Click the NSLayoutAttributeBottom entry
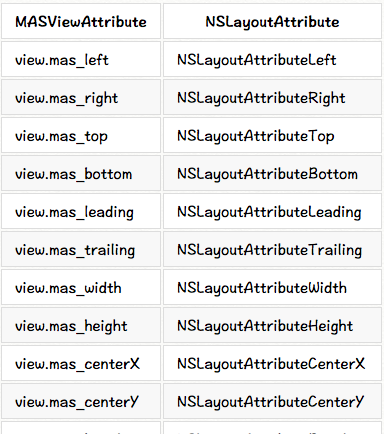The width and height of the screenshot is (384, 434). (272, 173)
